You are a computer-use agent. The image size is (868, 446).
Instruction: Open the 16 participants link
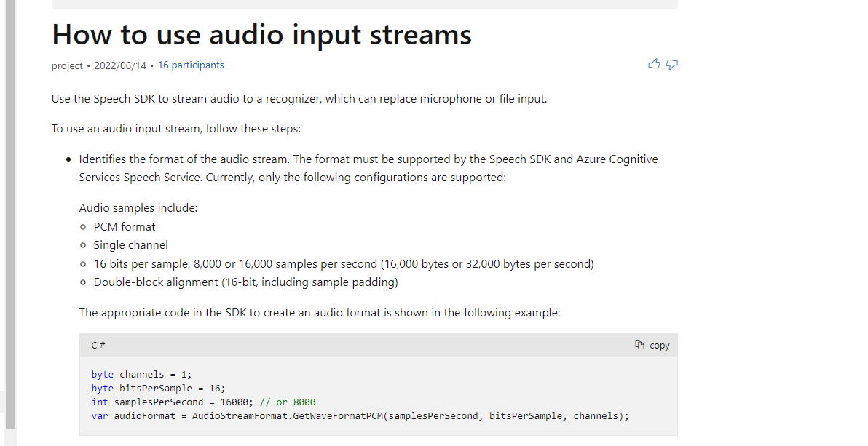coord(191,65)
